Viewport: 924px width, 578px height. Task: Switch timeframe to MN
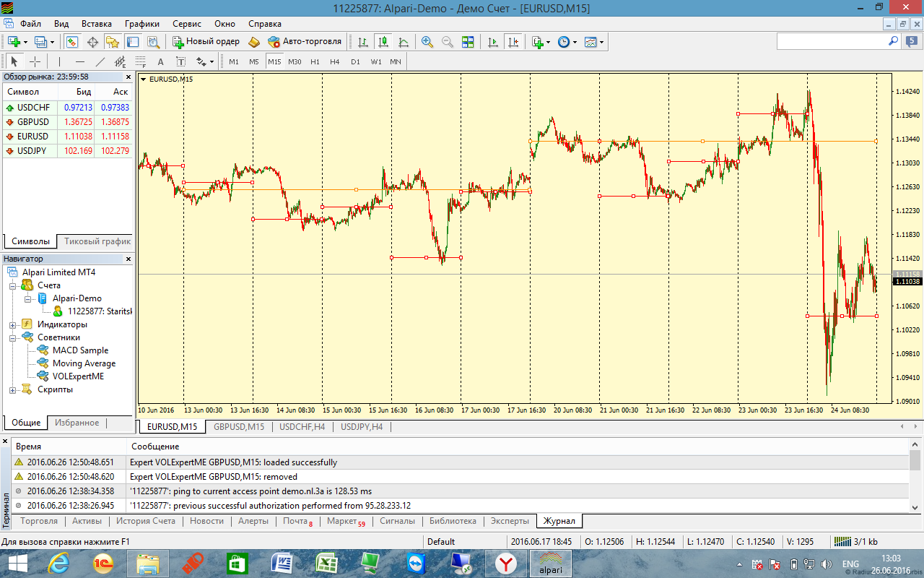tap(396, 61)
